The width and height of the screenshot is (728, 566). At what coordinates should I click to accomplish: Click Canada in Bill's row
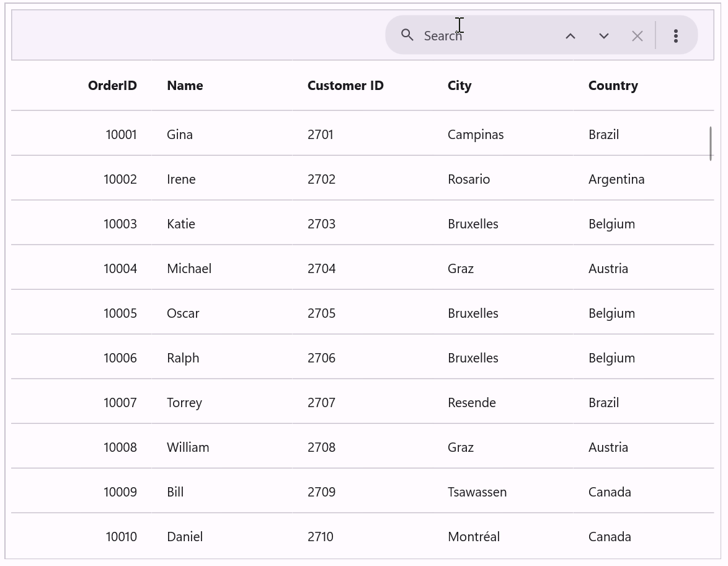click(610, 492)
